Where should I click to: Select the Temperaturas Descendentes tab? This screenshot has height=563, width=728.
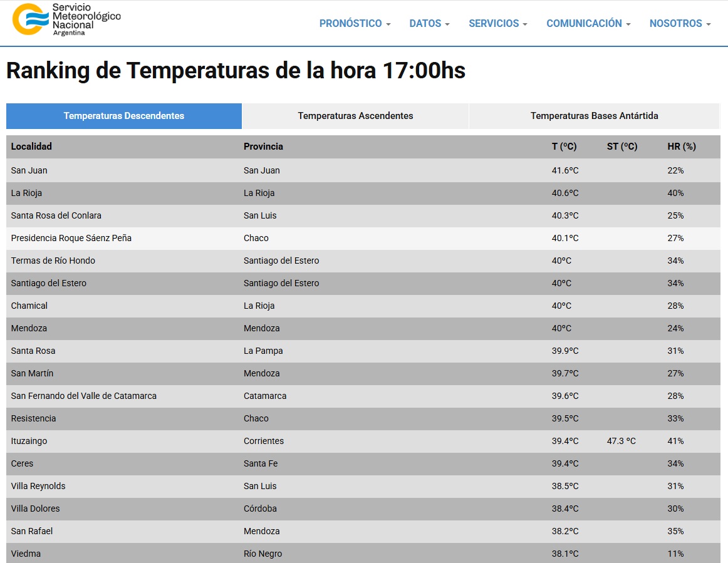(124, 116)
